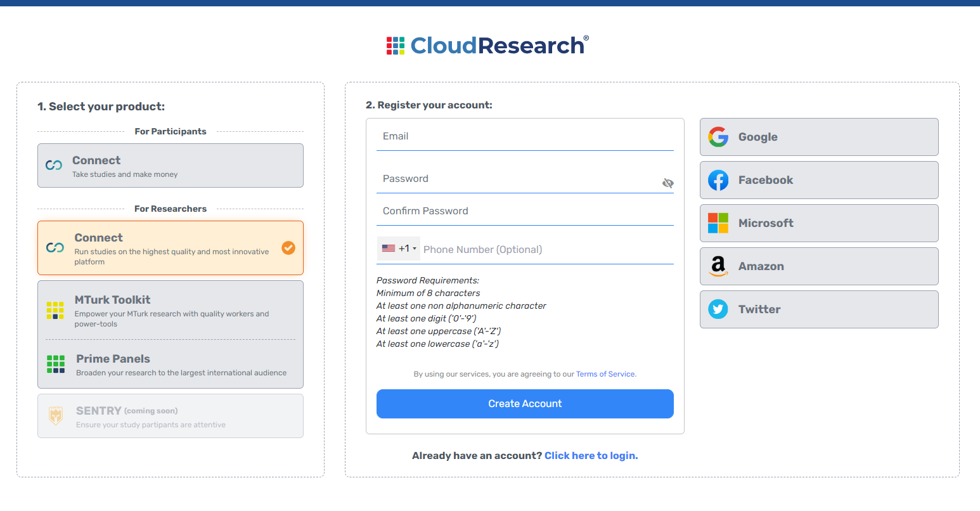980x511 pixels.
Task: Click the Facebook logo icon
Action: point(718,180)
